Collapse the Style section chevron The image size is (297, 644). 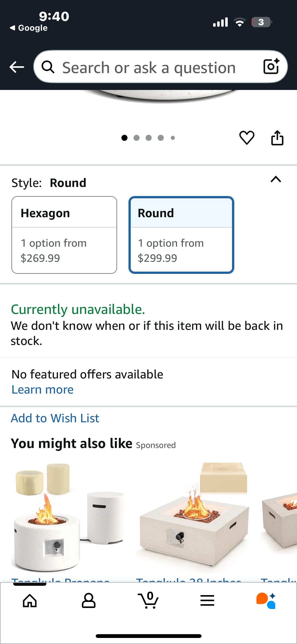point(276,179)
